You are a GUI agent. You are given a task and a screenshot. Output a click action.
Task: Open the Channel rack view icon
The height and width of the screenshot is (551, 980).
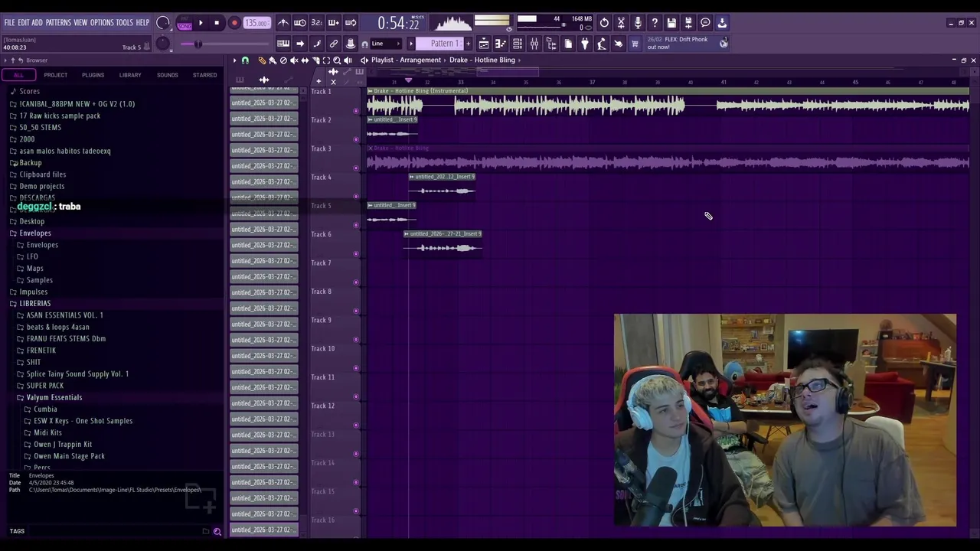point(518,44)
